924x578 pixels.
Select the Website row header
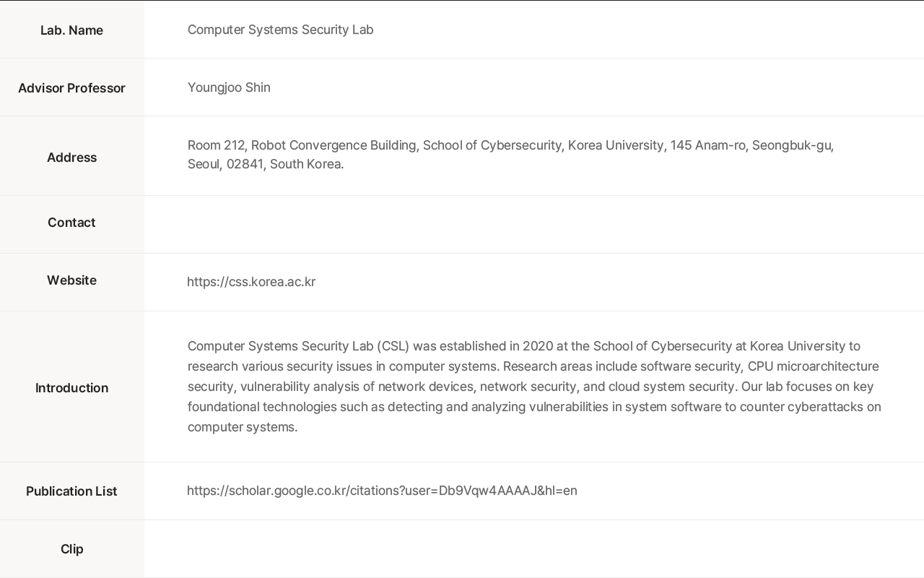coord(71,280)
